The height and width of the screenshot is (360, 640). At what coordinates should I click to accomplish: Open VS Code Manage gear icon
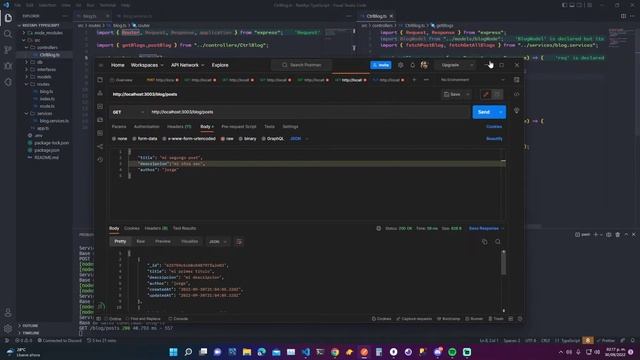(8, 329)
